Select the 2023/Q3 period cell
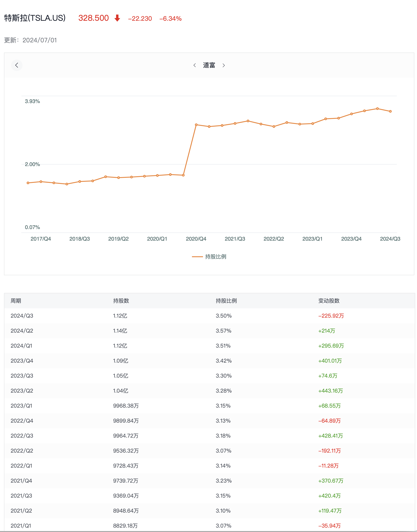Viewport: 417px width, 532px height. pyautogui.click(x=22, y=376)
